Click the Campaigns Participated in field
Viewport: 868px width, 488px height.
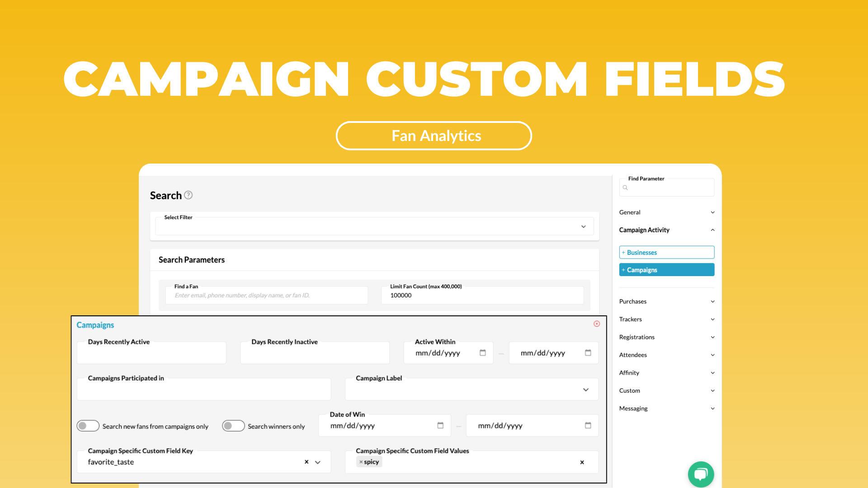[x=204, y=389]
